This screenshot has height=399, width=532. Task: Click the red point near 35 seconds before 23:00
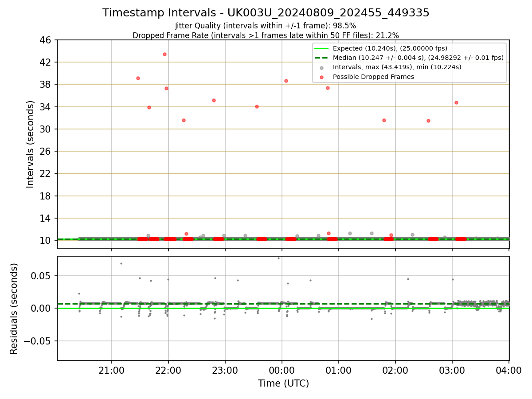coord(214,100)
